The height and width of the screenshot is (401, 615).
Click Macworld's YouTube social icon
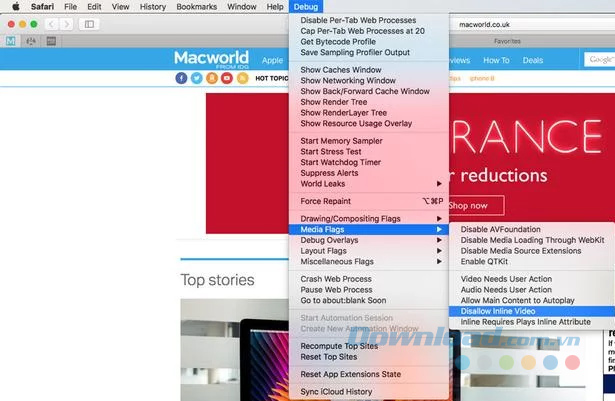point(228,78)
